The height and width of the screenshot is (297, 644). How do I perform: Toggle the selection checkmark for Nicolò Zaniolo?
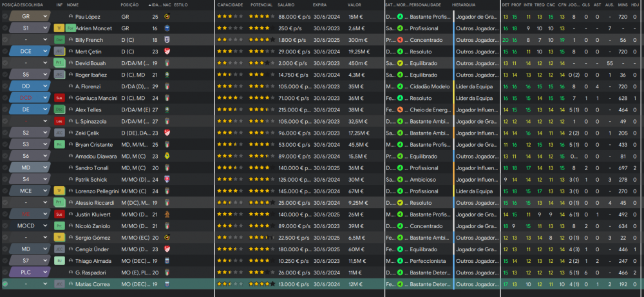coord(5,226)
